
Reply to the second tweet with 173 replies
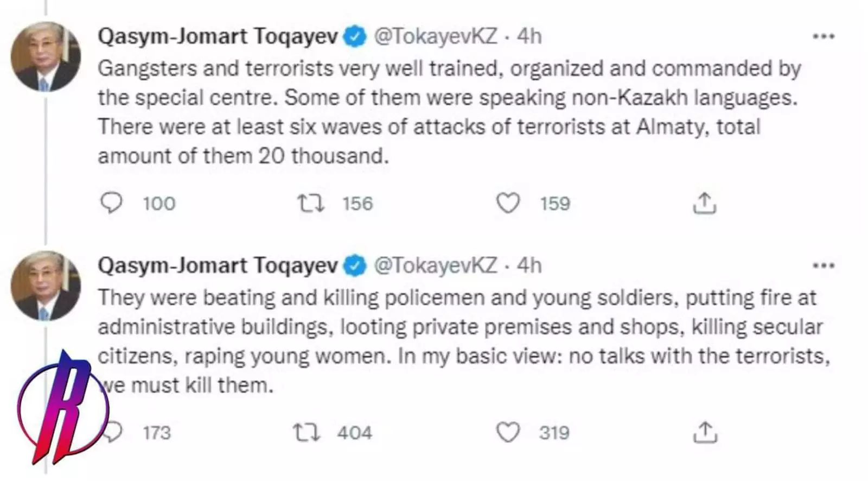point(114,433)
